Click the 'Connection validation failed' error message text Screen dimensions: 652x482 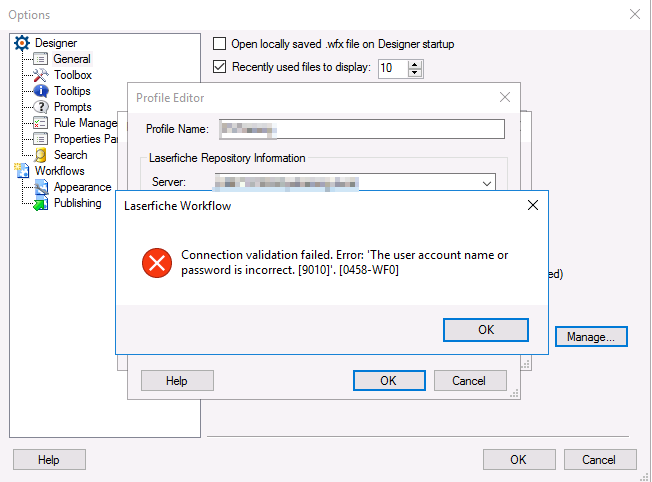tap(344, 262)
